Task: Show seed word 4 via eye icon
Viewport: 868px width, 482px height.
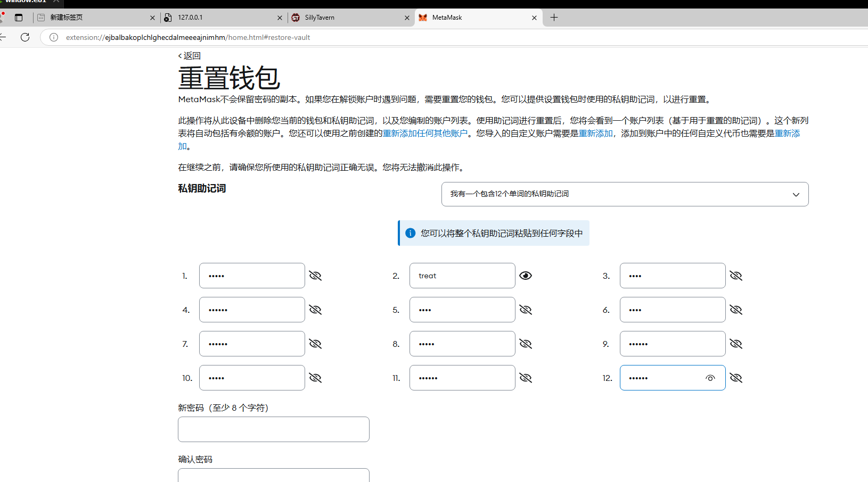Action: point(315,310)
